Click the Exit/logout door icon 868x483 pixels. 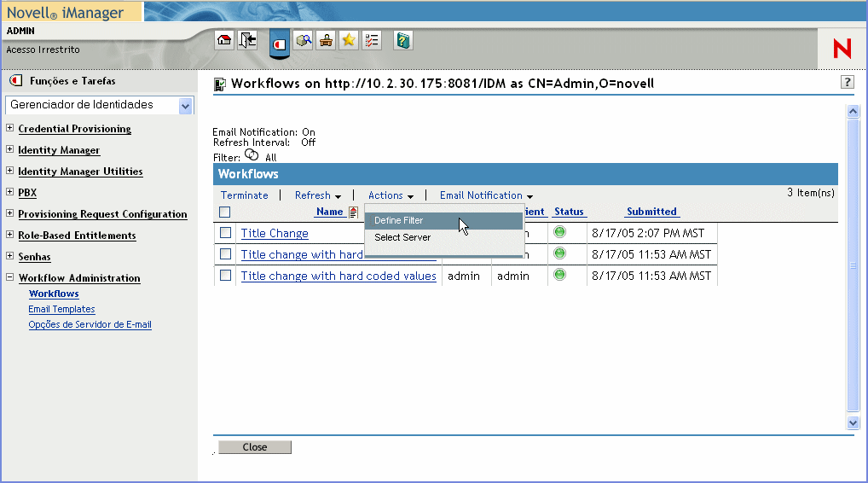click(247, 40)
